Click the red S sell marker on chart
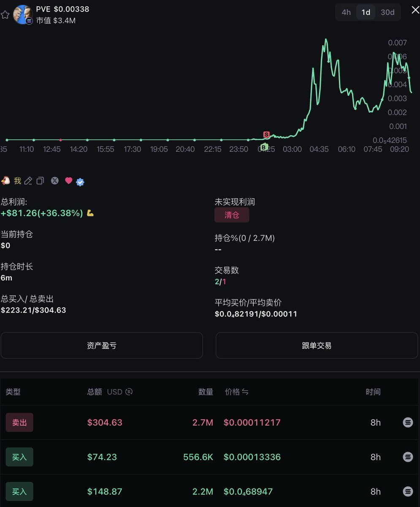The height and width of the screenshot is (507, 420). click(x=266, y=134)
